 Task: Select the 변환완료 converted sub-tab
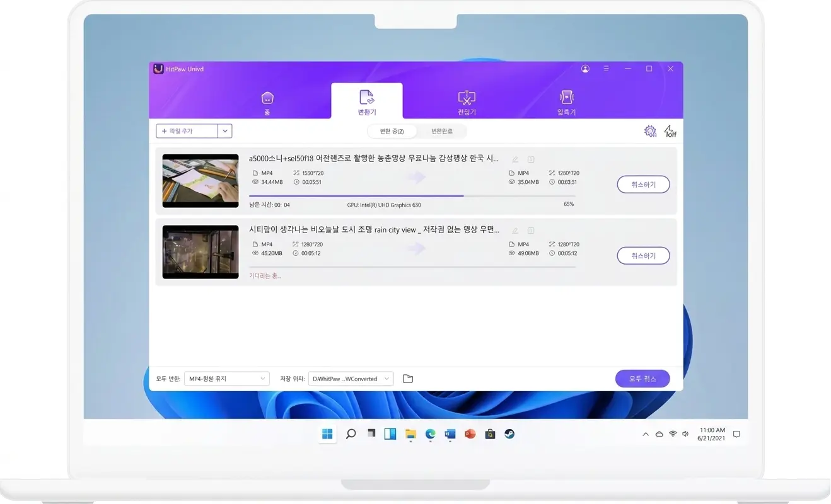coord(442,131)
